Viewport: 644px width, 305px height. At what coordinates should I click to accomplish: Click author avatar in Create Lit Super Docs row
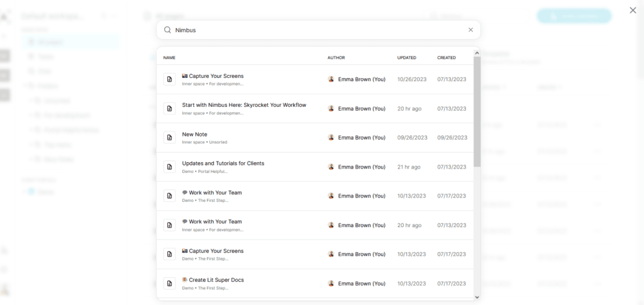[331, 283]
